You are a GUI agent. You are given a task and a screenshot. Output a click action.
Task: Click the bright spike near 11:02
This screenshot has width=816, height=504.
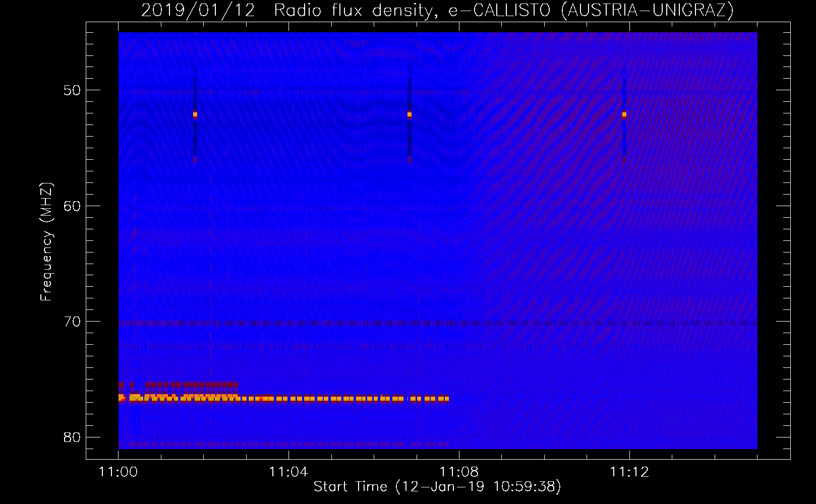(x=195, y=114)
